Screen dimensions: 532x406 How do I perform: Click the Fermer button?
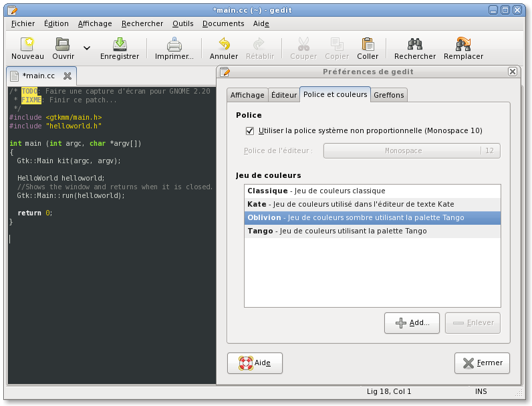482,363
